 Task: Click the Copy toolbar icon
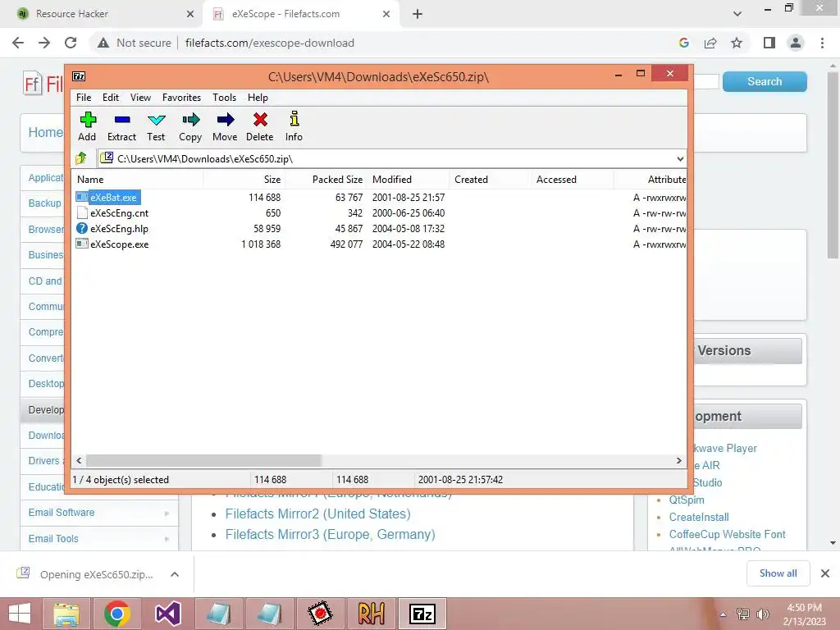coord(190,120)
